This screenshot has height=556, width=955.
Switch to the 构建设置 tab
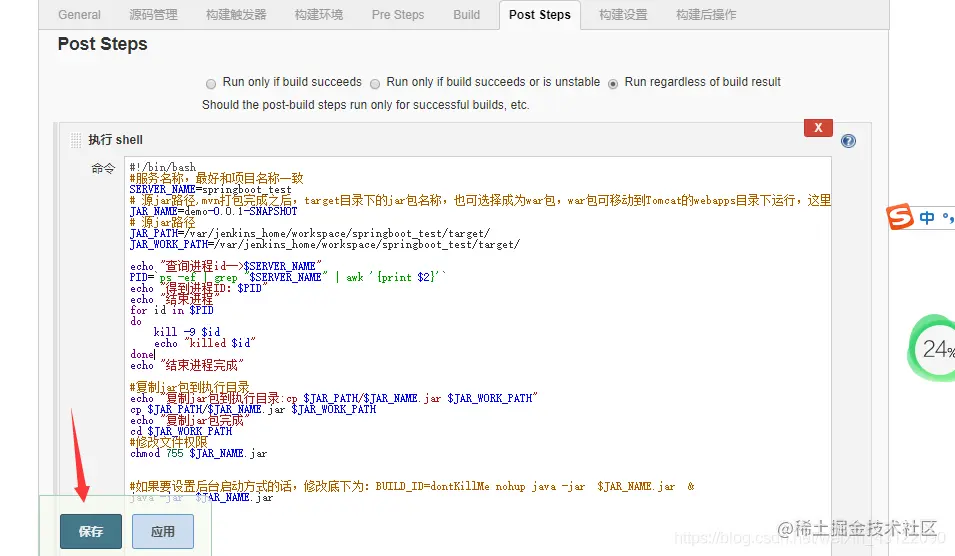point(623,15)
